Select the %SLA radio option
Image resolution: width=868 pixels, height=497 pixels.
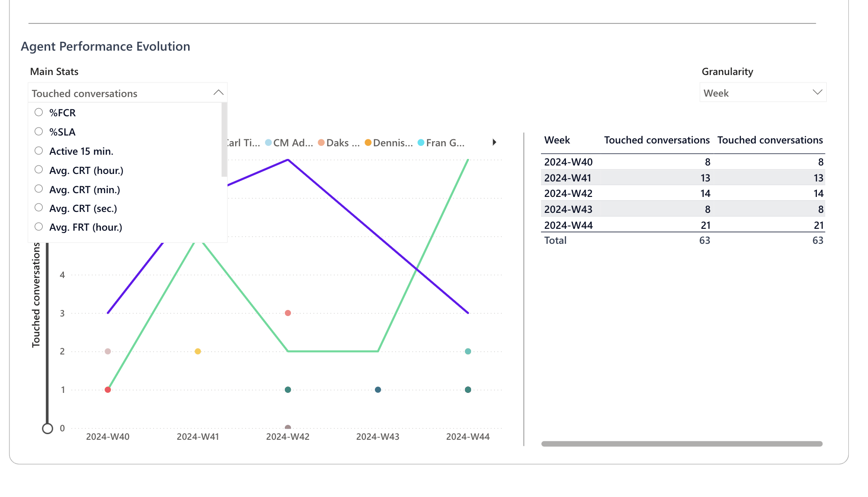pyautogui.click(x=39, y=132)
